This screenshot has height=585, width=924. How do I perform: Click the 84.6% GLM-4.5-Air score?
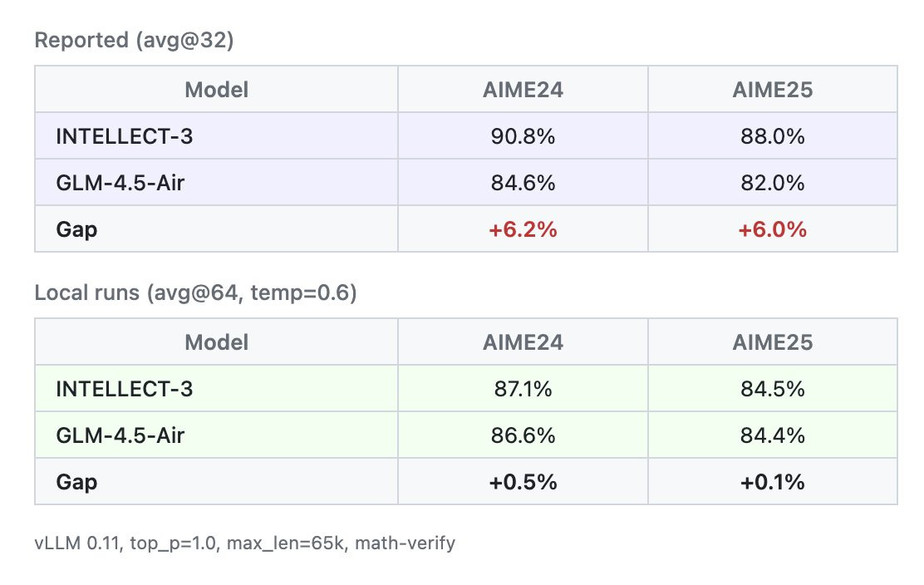[523, 182]
